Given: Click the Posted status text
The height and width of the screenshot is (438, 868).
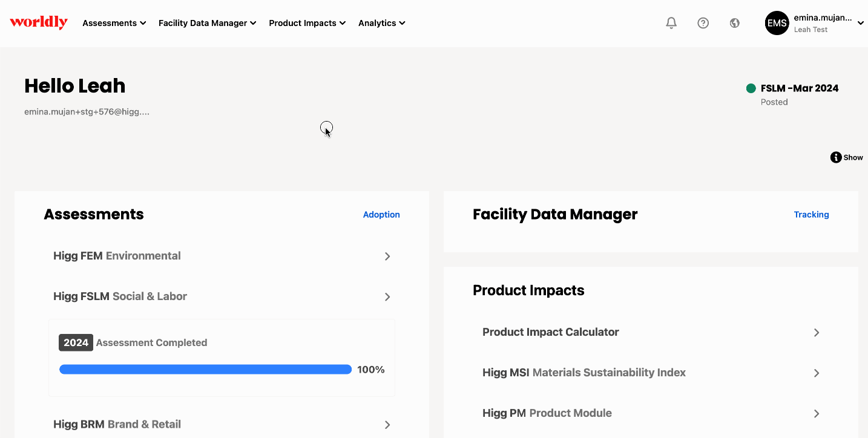Looking at the screenshot, I should coord(774,102).
